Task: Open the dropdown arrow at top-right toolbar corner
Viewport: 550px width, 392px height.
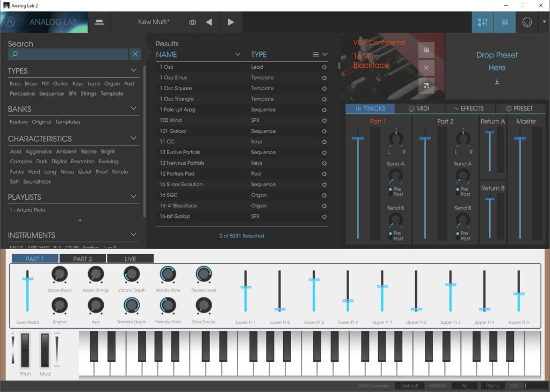Action: 544,21
